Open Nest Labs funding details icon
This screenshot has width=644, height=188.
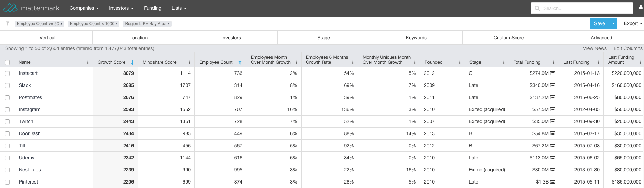click(552, 170)
